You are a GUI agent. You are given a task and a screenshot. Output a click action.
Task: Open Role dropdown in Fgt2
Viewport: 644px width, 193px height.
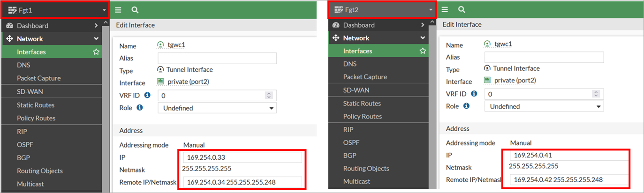click(544, 106)
